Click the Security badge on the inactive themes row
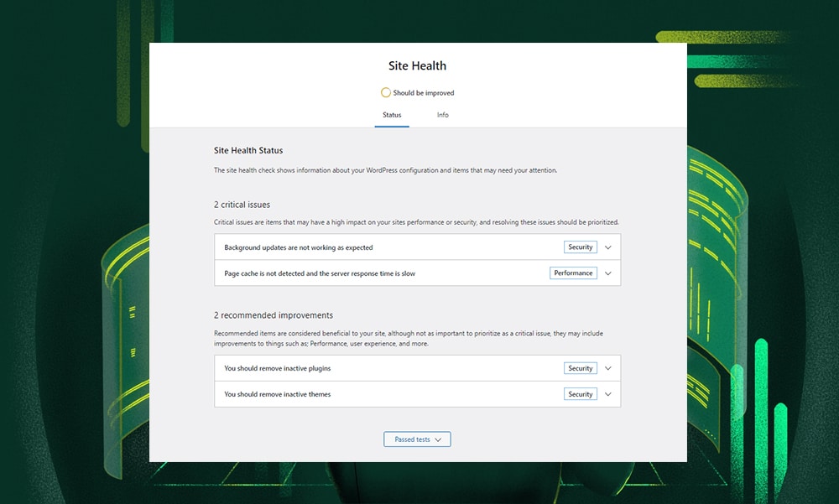The width and height of the screenshot is (839, 504). pyautogui.click(x=580, y=393)
